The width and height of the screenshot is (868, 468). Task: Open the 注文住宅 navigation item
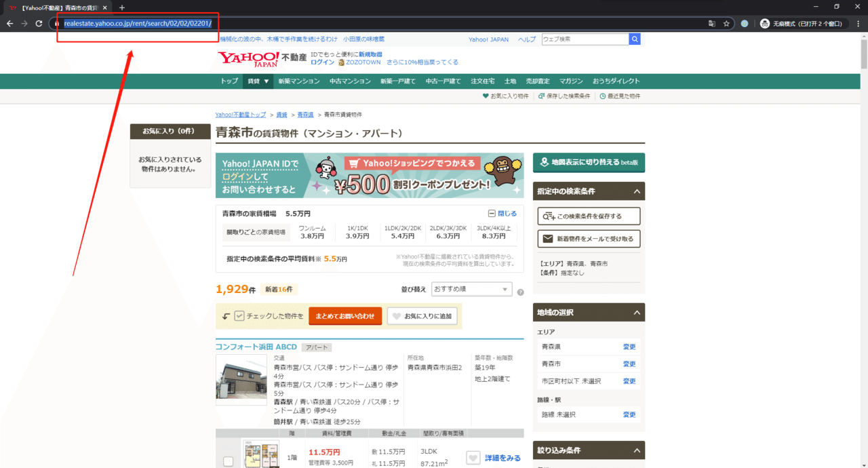pos(482,81)
